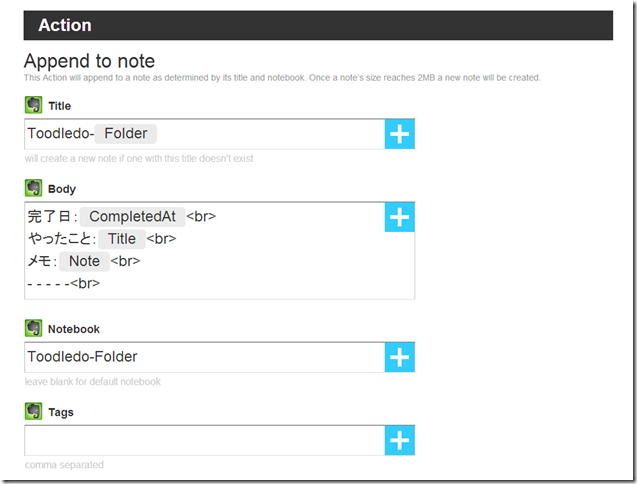Click the Evernote icon beside Tags
The image size is (637, 484).
[x=33, y=411]
